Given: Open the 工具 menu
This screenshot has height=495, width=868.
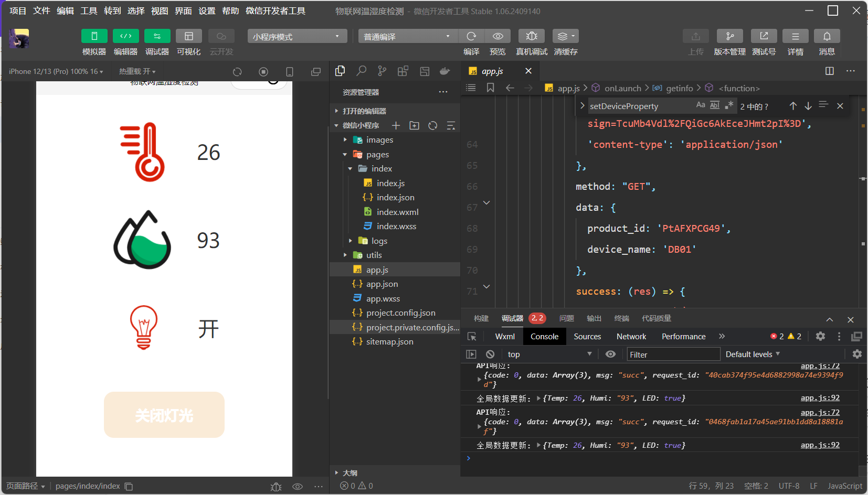Looking at the screenshot, I should (x=89, y=11).
